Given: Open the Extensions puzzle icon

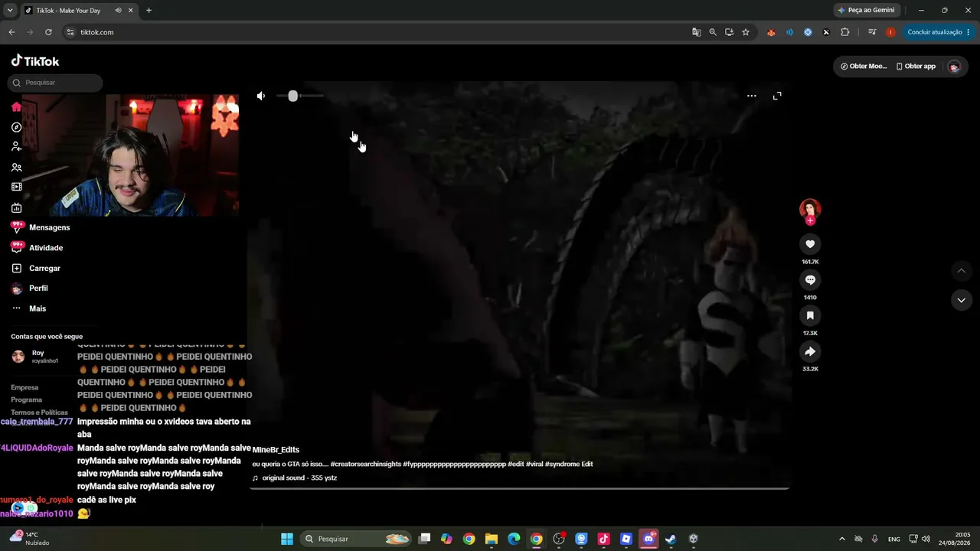Looking at the screenshot, I should (x=845, y=32).
